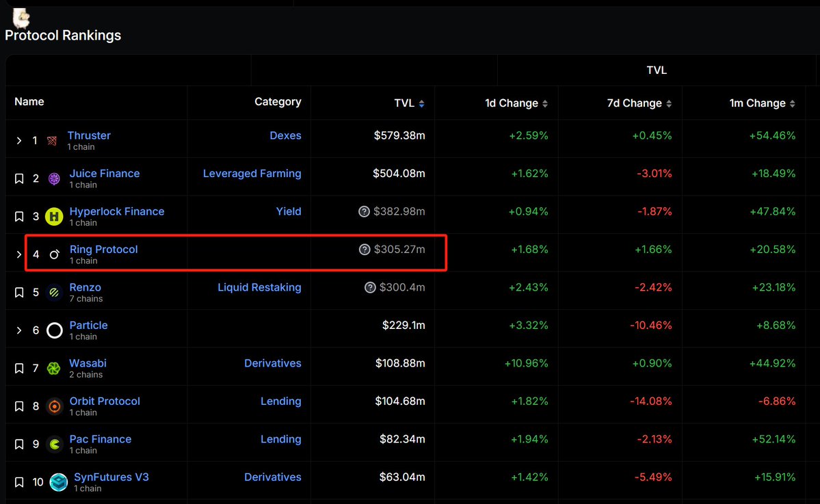Open the Ring Protocol link

coord(103,250)
